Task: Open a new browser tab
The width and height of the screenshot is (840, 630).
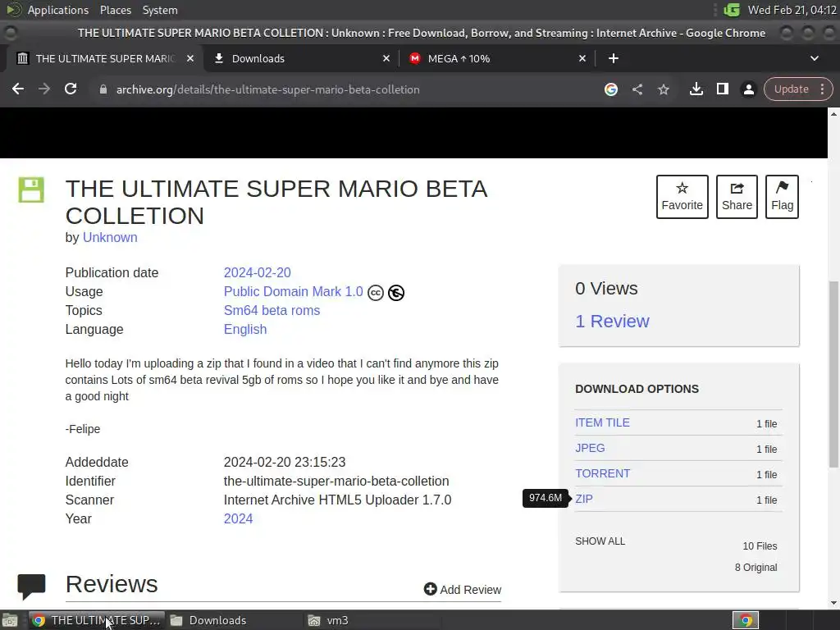Action: (614, 58)
